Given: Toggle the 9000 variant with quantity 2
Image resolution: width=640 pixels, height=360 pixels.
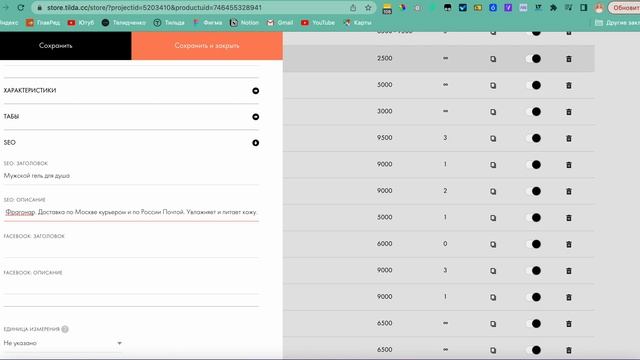Looking at the screenshot, I should [x=533, y=191].
